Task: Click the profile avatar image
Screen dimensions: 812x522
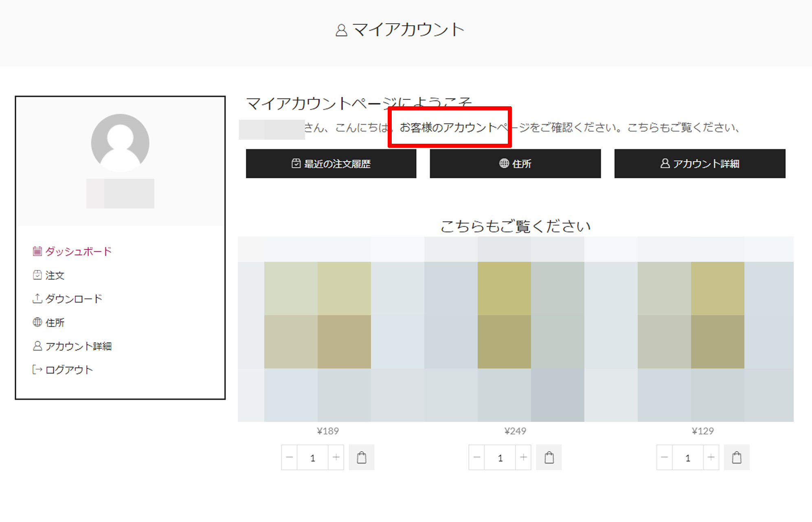Action: [x=120, y=143]
